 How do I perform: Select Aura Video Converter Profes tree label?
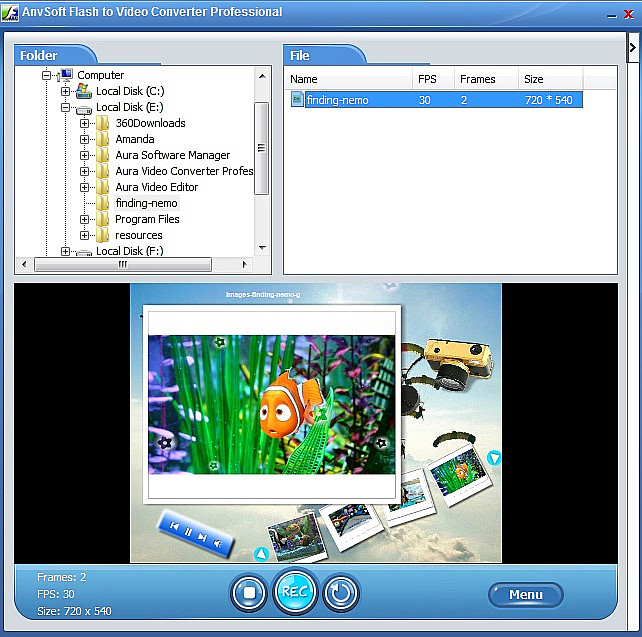184,171
